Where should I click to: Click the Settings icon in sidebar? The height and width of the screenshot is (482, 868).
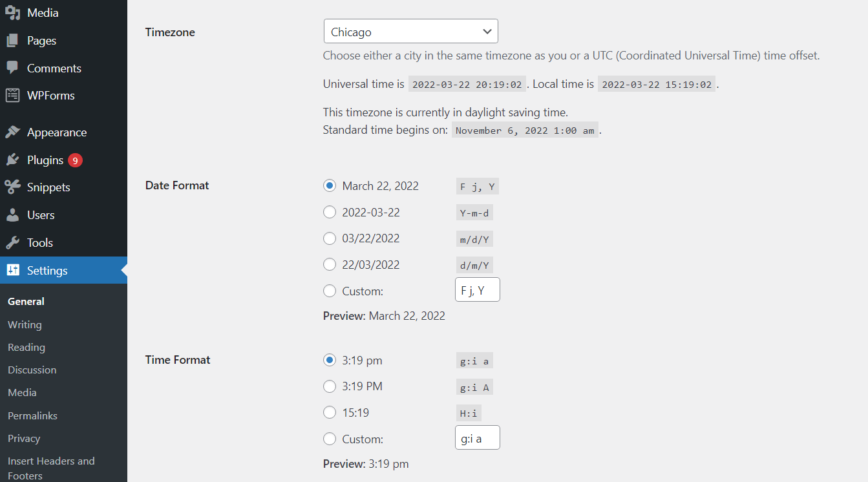tap(14, 269)
